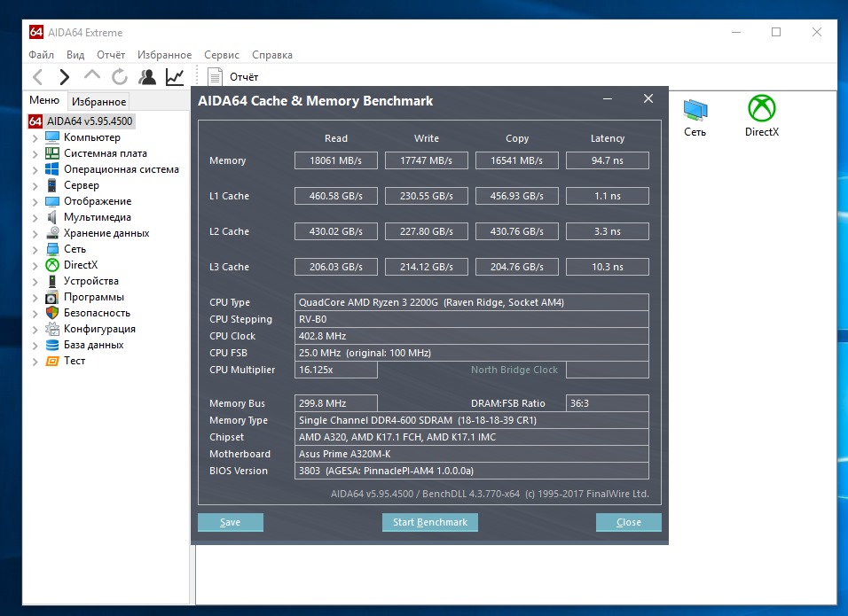Click the Back arrow in the toolbar
The height and width of the screenshot is (616, 848).
[x=37, y=77]
